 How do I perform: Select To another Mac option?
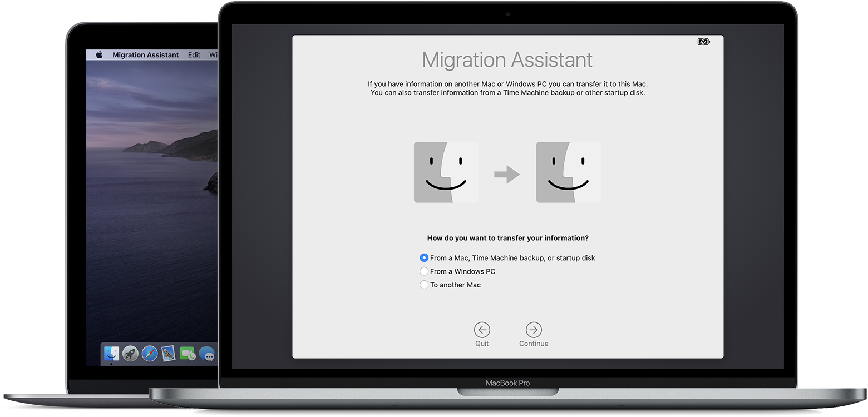pyautogui.click(x=424, y=285)
